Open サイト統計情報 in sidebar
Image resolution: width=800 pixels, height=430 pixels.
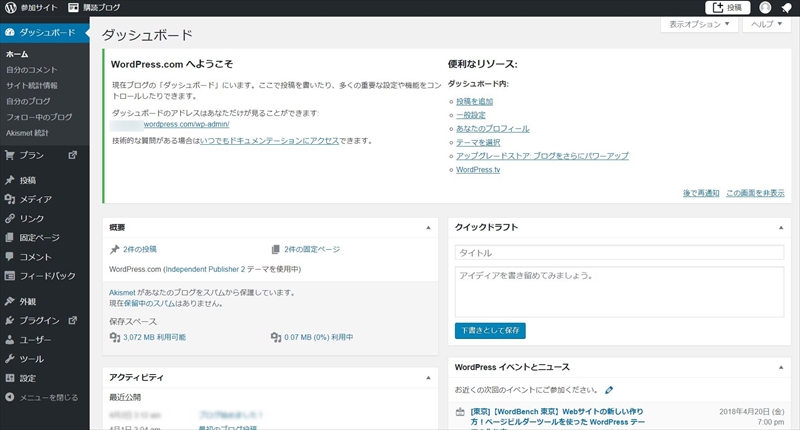pos(32,86)
